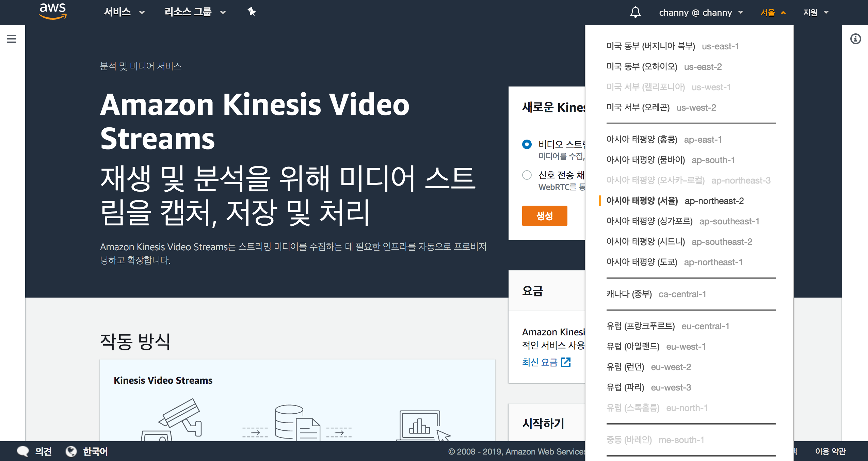The width and height of the screenshot is (868, 461).
Task: Click the pin shortcut icon in navbar
Action: (252, 12)
